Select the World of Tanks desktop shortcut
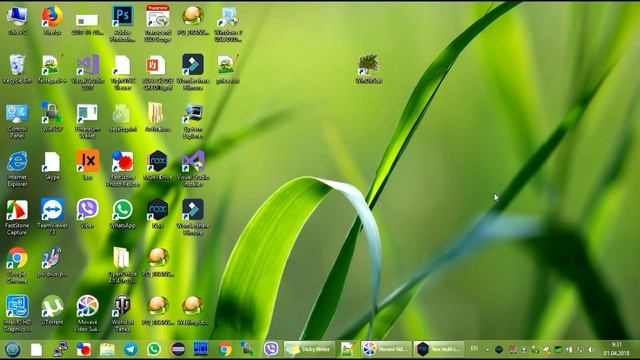Viewport: 640px width, 360px height. [122, 313]
